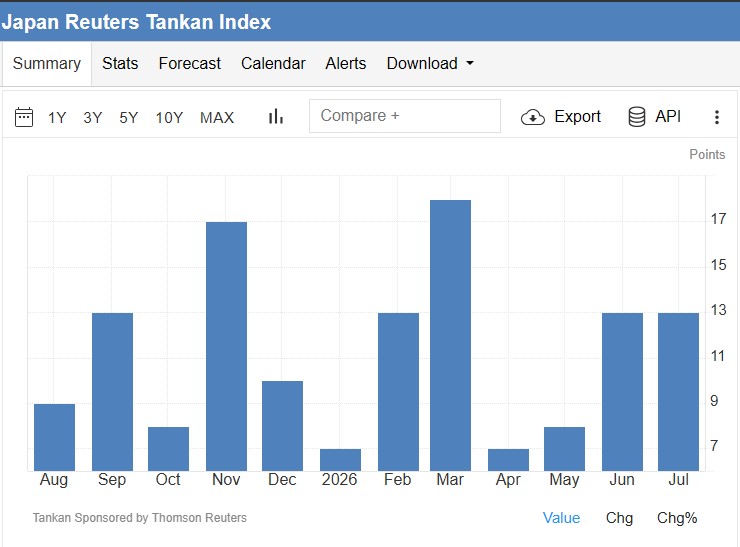
Task: Select the Value view link
Action: coord(561,518)
